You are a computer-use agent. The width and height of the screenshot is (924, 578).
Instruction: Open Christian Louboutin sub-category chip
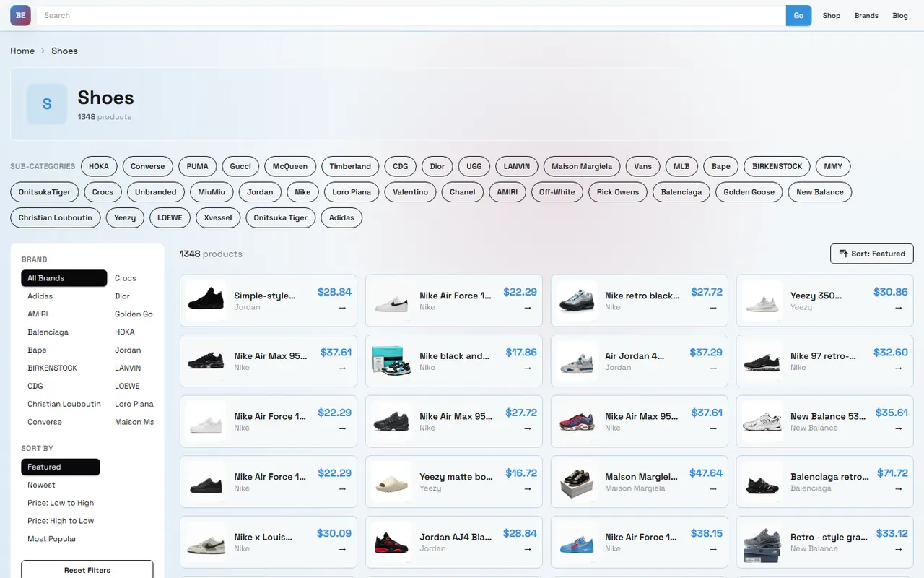pyautogui.click(x=56, y=217)
